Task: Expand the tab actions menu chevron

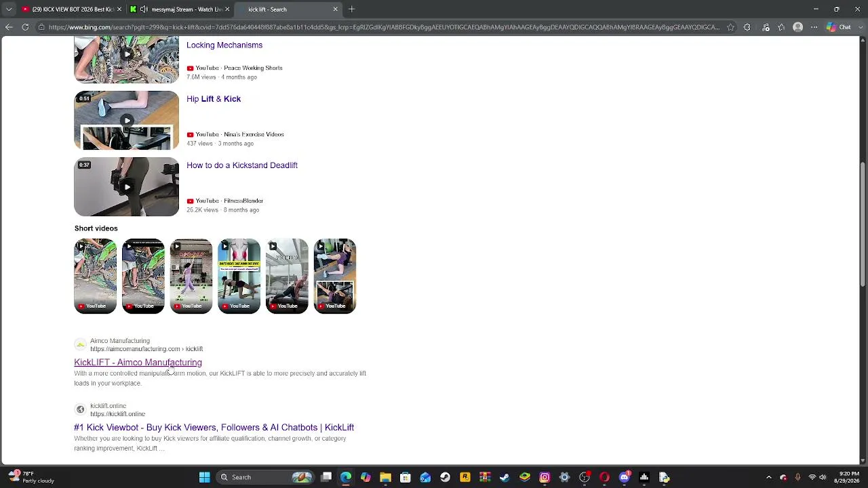Action: point(9,9)
